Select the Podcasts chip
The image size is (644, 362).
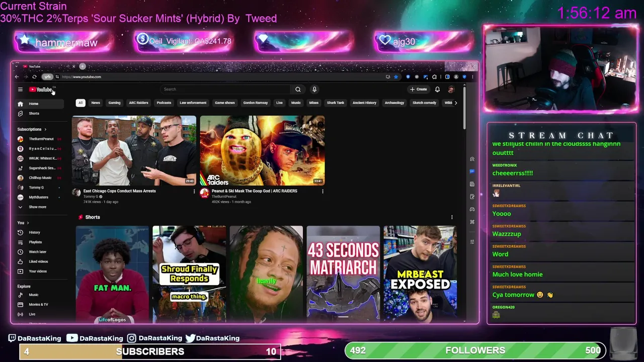click(164, 103)
